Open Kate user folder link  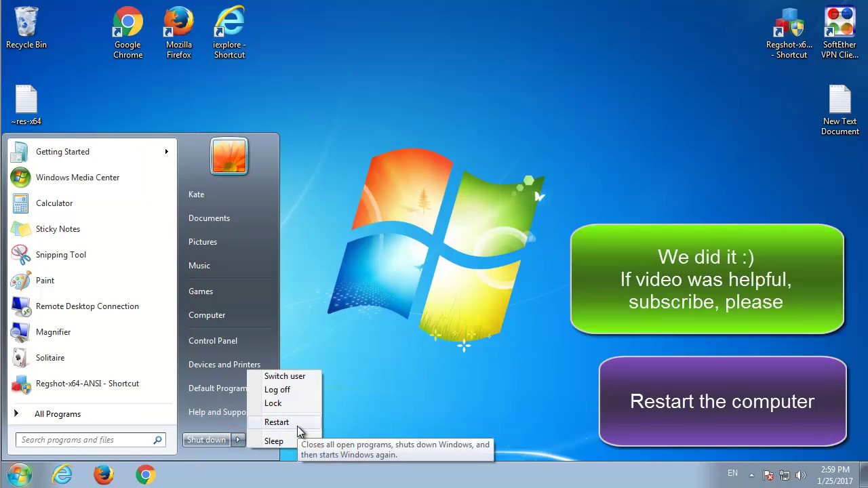pos(196,195)
